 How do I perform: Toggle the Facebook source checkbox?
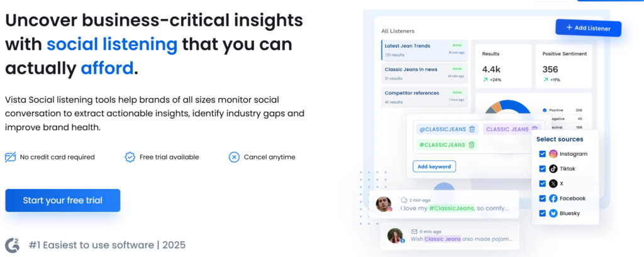pyautogui.click(x=543, y=199)
